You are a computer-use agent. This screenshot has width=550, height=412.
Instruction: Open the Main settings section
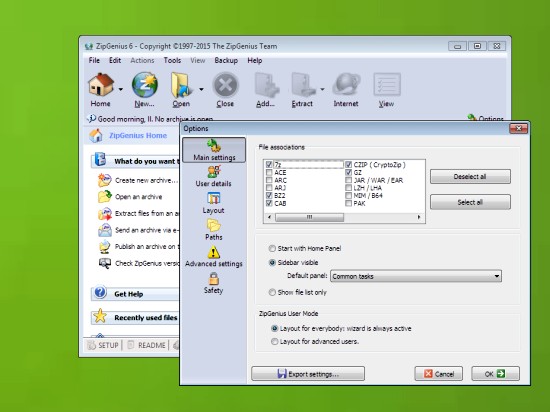(214, 150)
